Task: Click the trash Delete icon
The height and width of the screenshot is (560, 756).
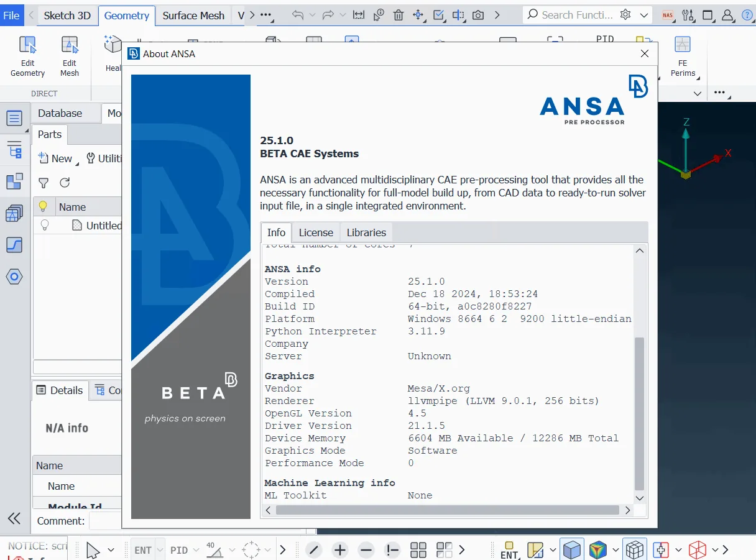Action: [399, 15]
